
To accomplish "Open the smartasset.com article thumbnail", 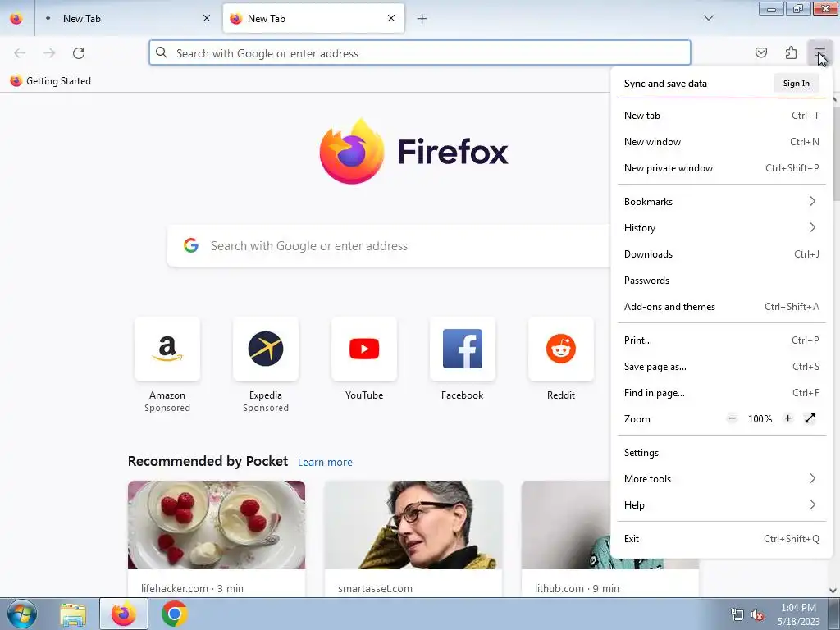I will pos(413,525).
